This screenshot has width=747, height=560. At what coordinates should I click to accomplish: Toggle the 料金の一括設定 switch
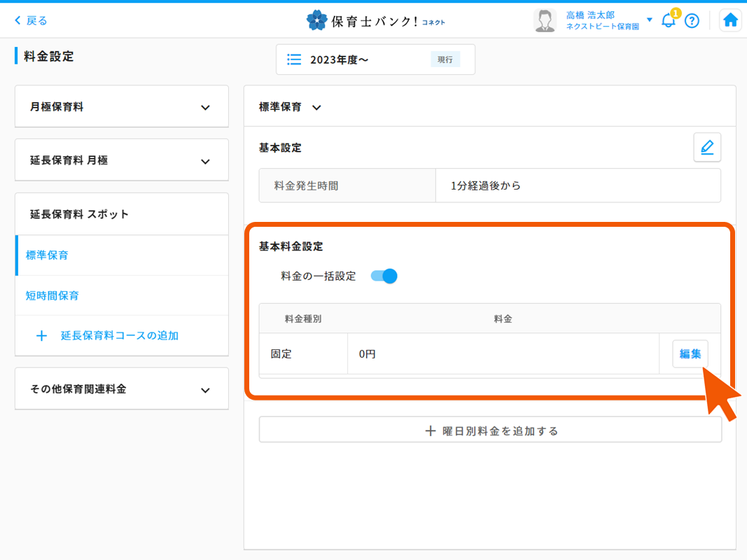384,276
